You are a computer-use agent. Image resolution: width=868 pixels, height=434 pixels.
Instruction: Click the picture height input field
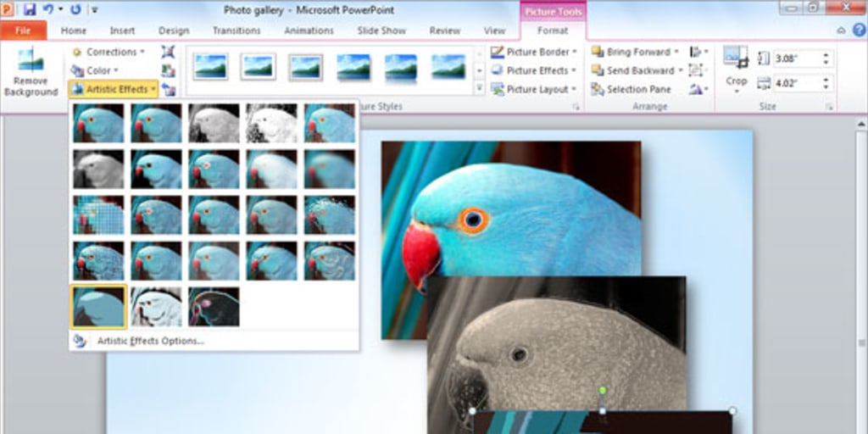792,58
